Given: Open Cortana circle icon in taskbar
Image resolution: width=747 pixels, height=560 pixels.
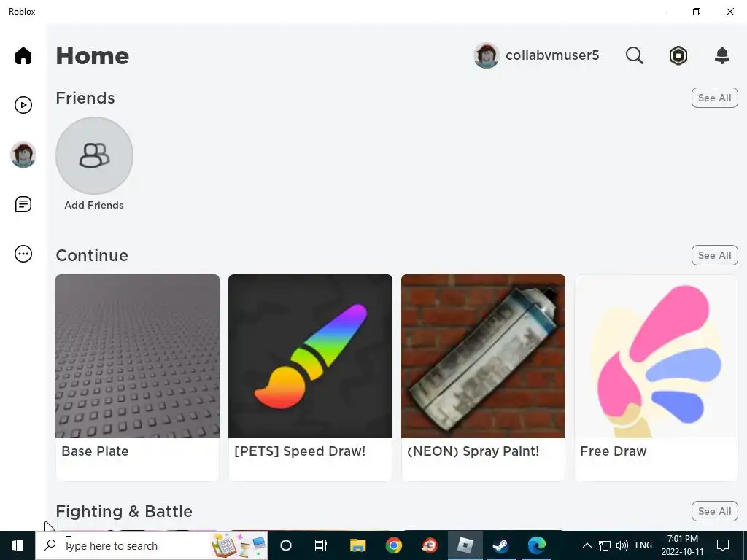Looking at the screenshot, I should click(286, 545).
